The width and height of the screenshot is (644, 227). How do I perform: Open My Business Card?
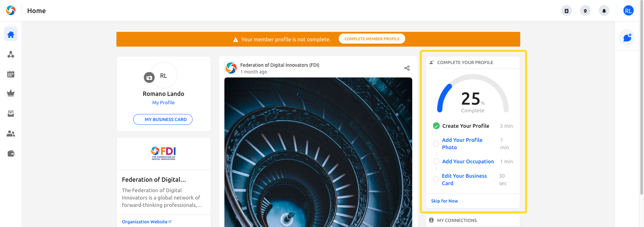(x=163, y=119)
